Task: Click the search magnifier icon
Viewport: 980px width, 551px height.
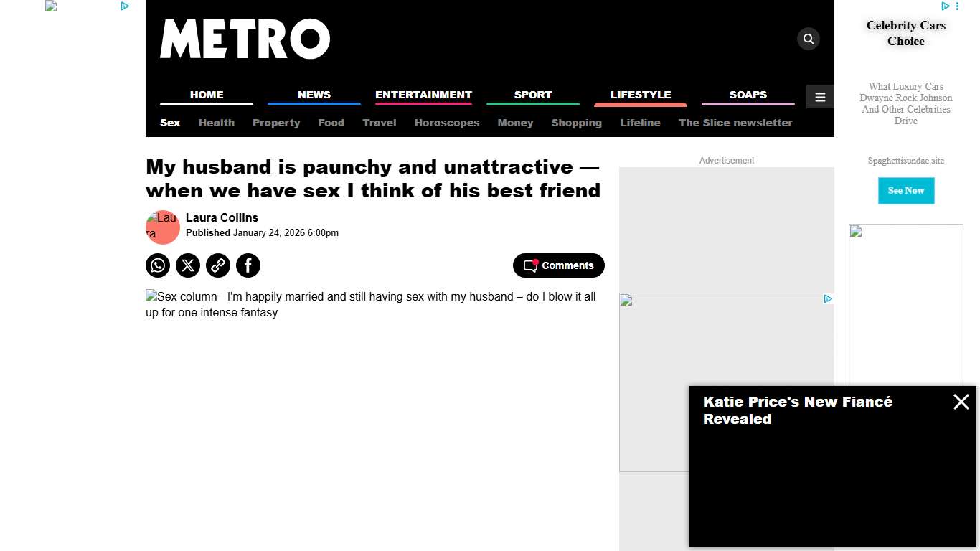Action: click(809, 39)
